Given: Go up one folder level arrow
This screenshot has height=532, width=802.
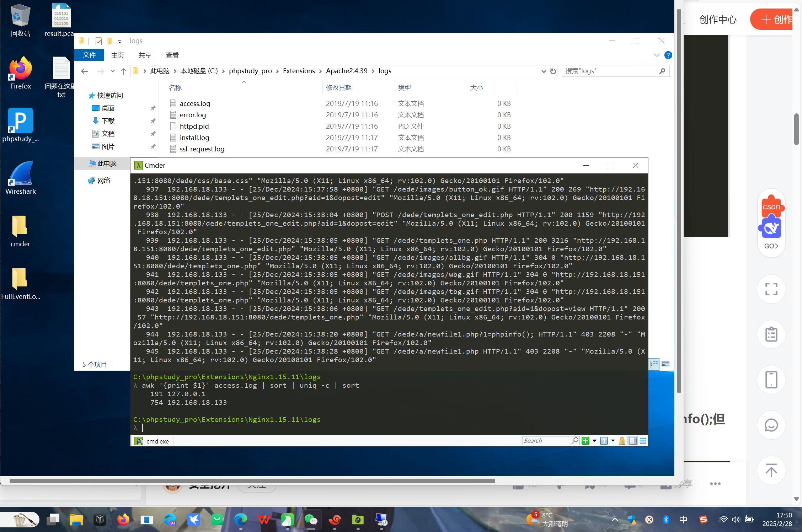Looking at the screenshot, I should (x=123, y=71).
